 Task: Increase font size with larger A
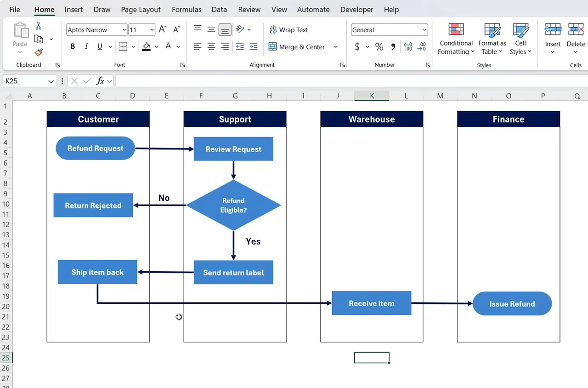[163, 30]
